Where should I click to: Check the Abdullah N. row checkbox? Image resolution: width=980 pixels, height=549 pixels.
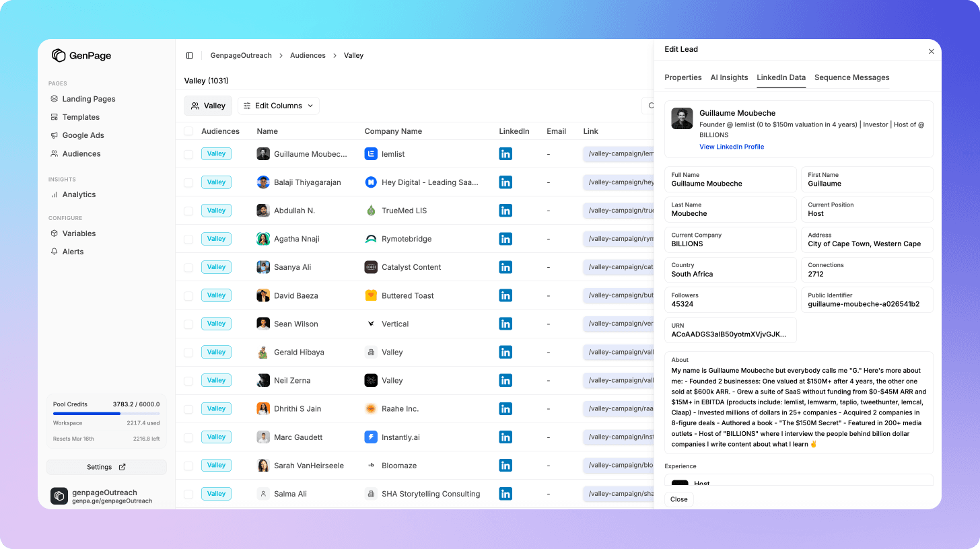[188, 211]
